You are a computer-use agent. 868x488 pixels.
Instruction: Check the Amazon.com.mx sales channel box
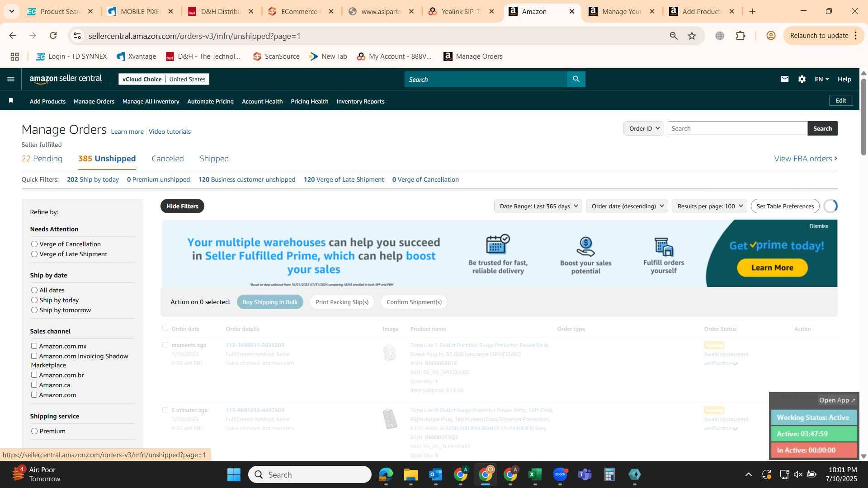point(34,346)
